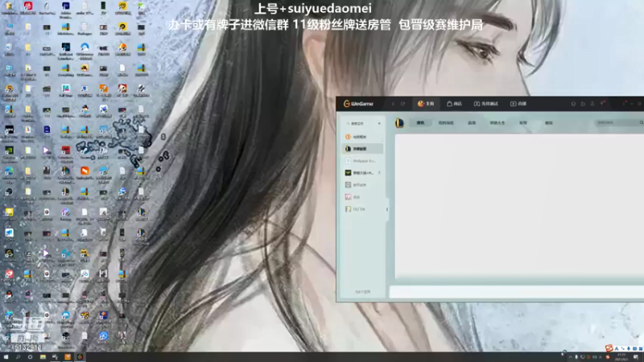
Task: Open the WeGame main menu beside the minimize button
Action: click(x=625, y=104)
